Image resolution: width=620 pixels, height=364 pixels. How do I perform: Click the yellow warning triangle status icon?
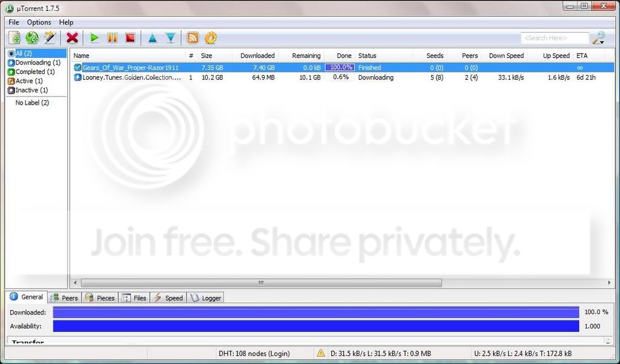321,353
